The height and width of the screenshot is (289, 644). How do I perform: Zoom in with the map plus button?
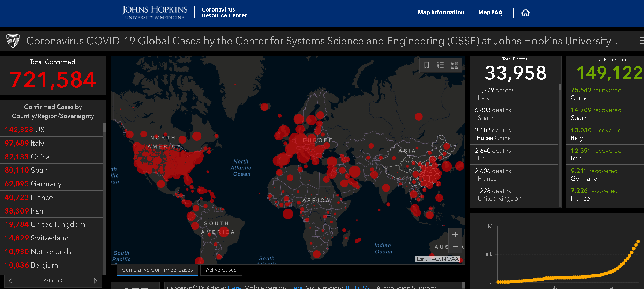tap(455, 234)
